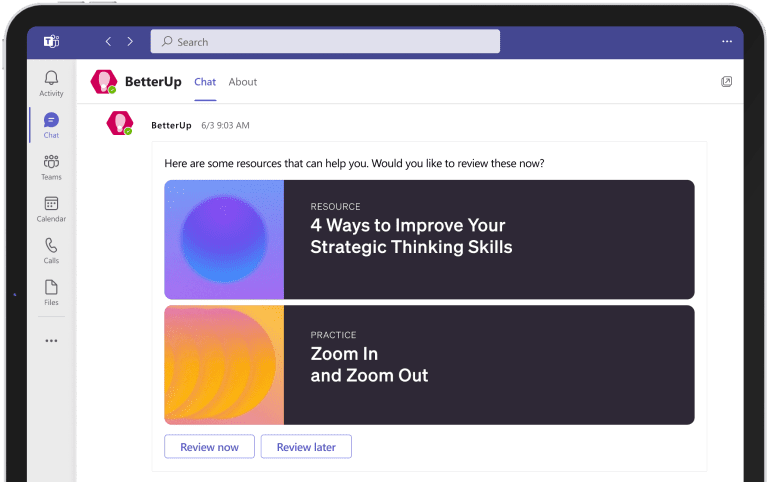This screenshot has height=482, width=768.
Task: Open the Strategic Thinking Skills resource card
Action: point(429,239)
